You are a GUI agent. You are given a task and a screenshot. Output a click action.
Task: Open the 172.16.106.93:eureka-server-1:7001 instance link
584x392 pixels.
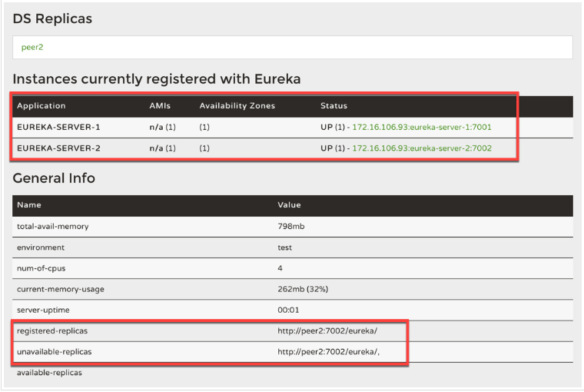(x=422, y=127)
